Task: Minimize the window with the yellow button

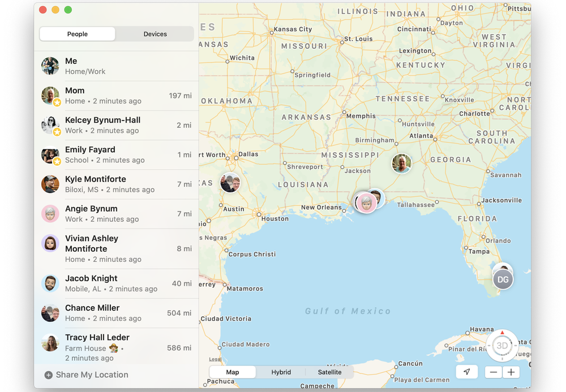Action: pos(55,10)
